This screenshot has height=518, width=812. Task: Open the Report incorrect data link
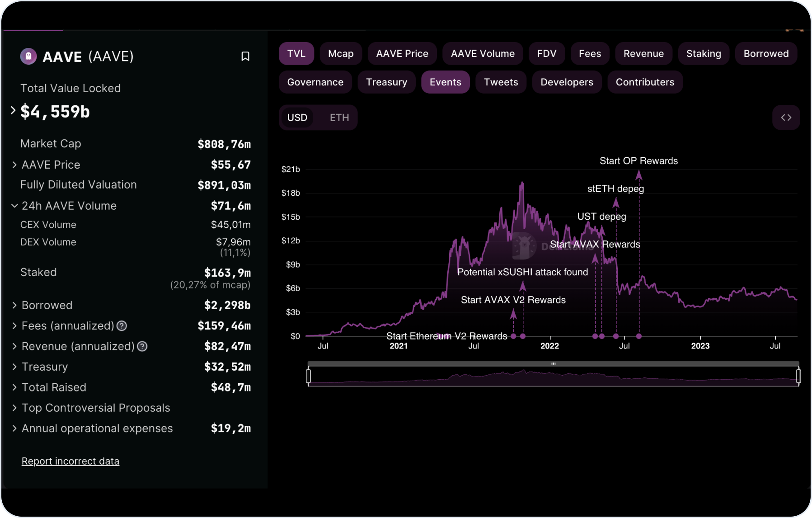click(x=70, y=461)
